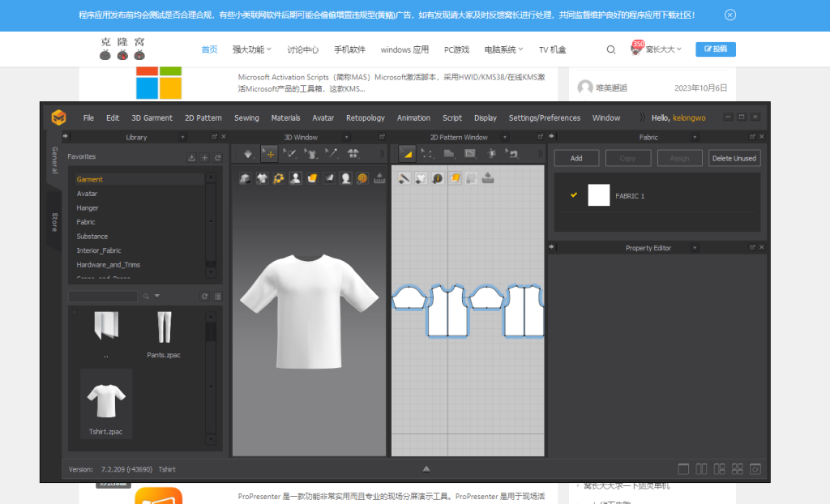830x504 pixels.
Task: Click the export tray icon in 3D window
Action: coord(379,179)
